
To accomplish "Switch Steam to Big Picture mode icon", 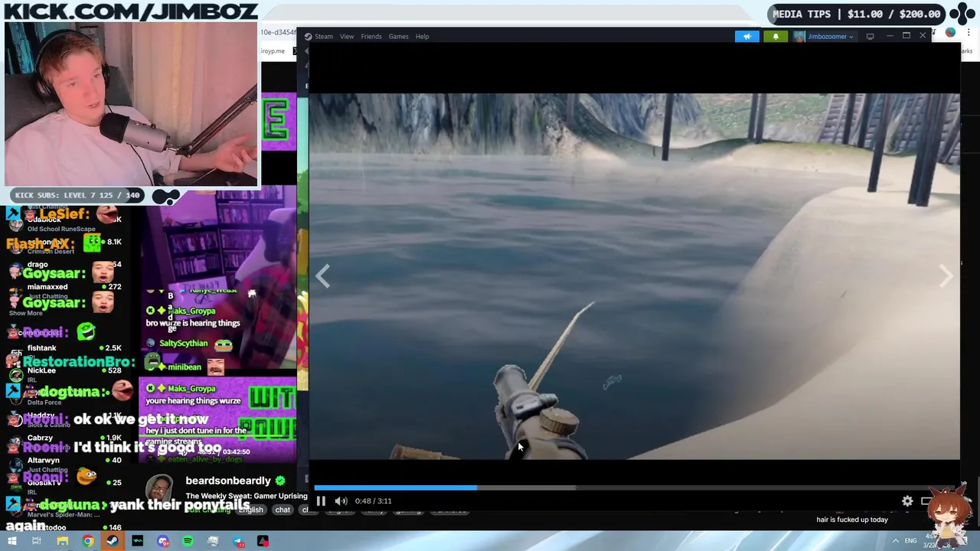I will coord(870,36).
